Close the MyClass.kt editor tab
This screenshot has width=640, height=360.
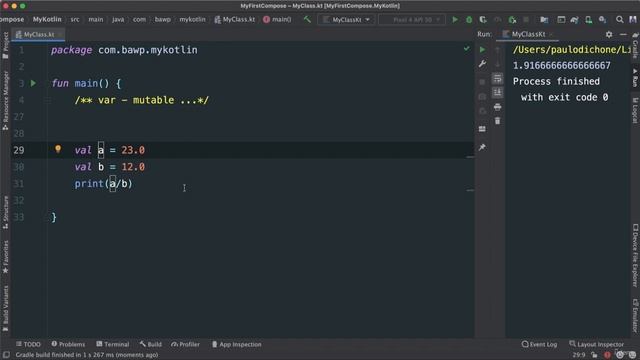[x=60, y=34]
